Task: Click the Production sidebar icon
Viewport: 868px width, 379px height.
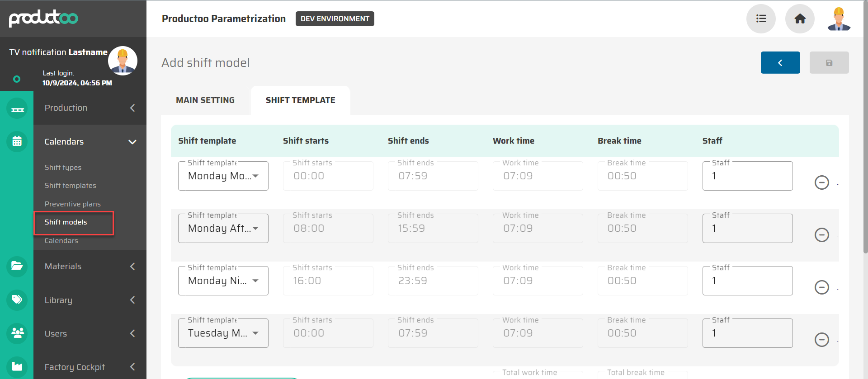Action: (x=17, y=108)
